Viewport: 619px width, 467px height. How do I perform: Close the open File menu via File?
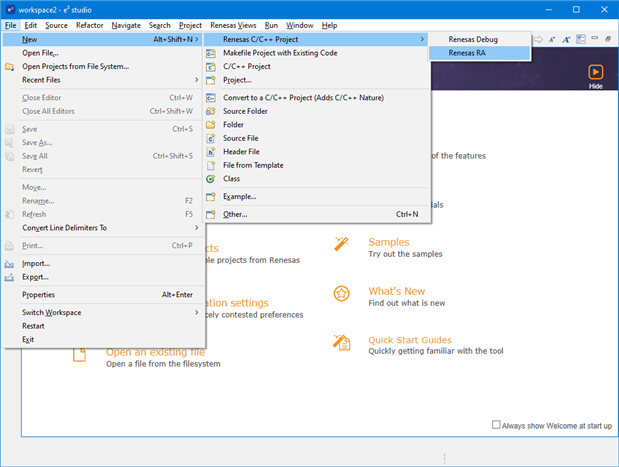coord(11,25)
